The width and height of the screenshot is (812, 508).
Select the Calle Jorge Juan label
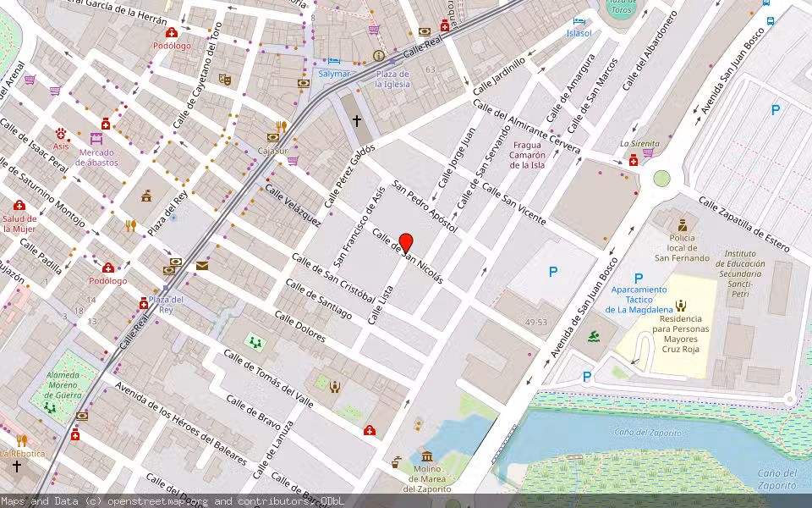[x=457, y=157]
